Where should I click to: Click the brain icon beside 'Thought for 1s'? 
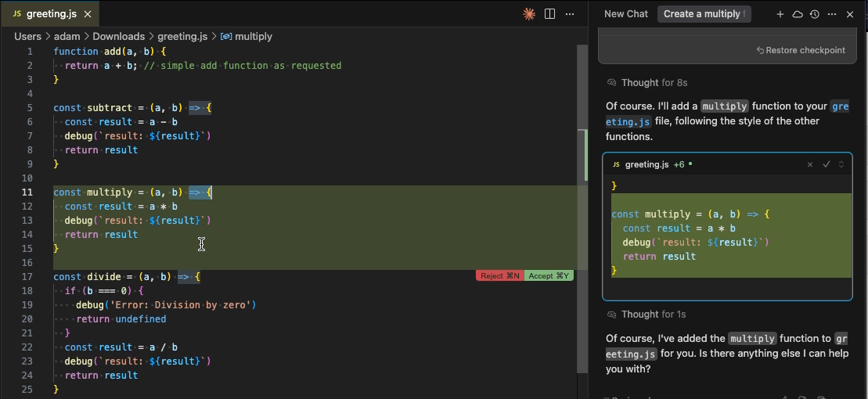click(612, 315)
